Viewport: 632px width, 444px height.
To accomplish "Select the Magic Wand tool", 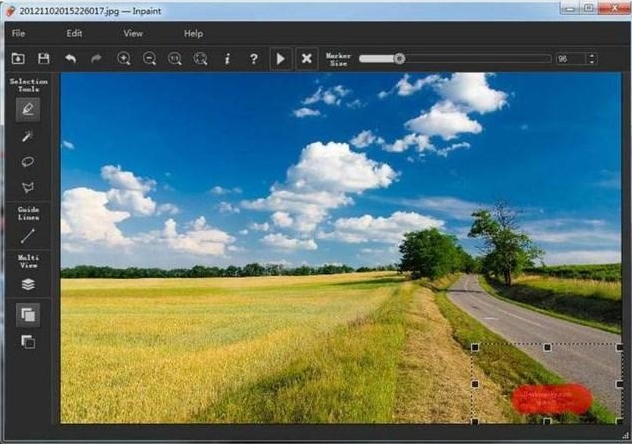I will pyautogui.click(x=28, y=136).
